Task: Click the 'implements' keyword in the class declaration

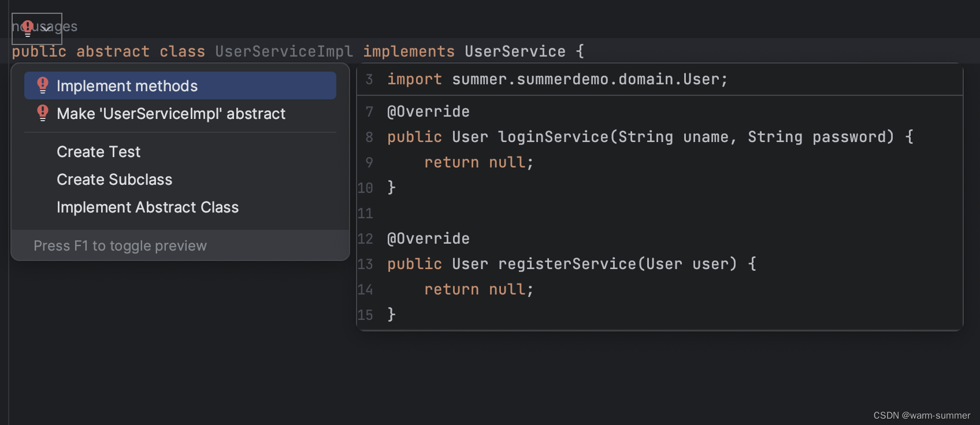Action: [409, 51]
